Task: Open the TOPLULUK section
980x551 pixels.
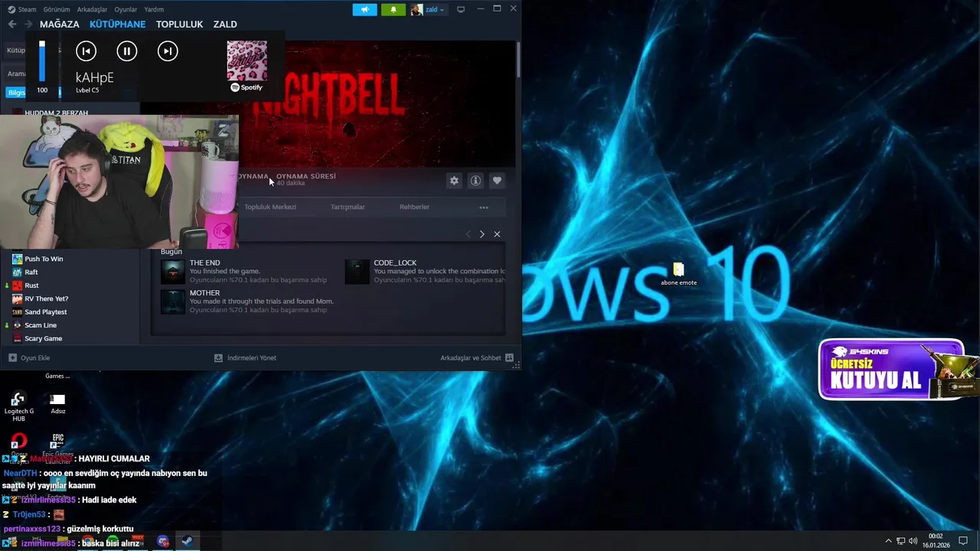Action: click(179, 24)
